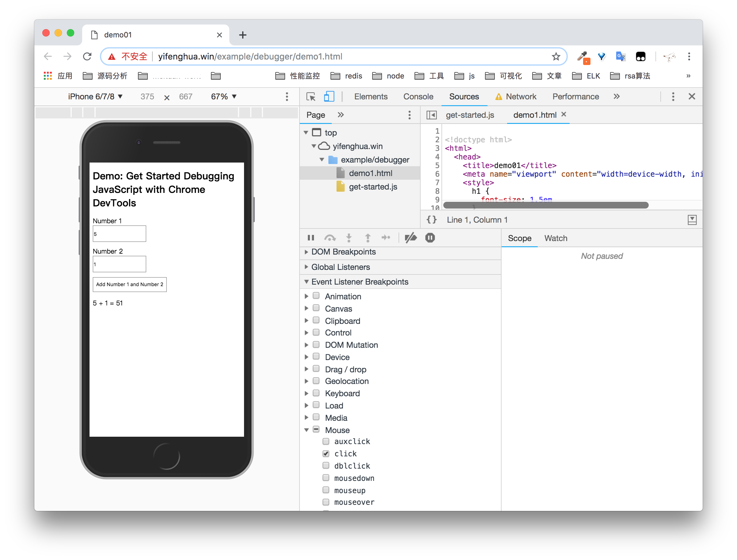Viewport: 737px width, 560px height.
Task: Click the not secure warning icon
Action: 112,57
